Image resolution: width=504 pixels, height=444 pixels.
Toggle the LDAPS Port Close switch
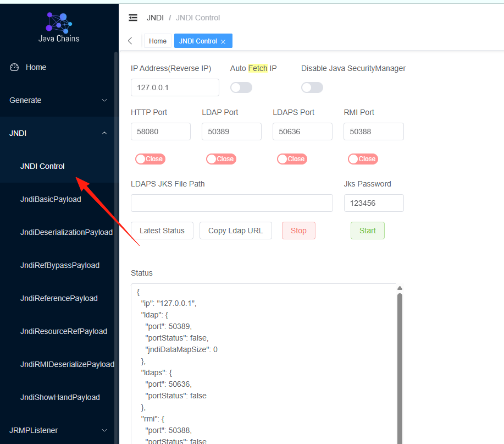pyautogui.click(x=292, y=159)
